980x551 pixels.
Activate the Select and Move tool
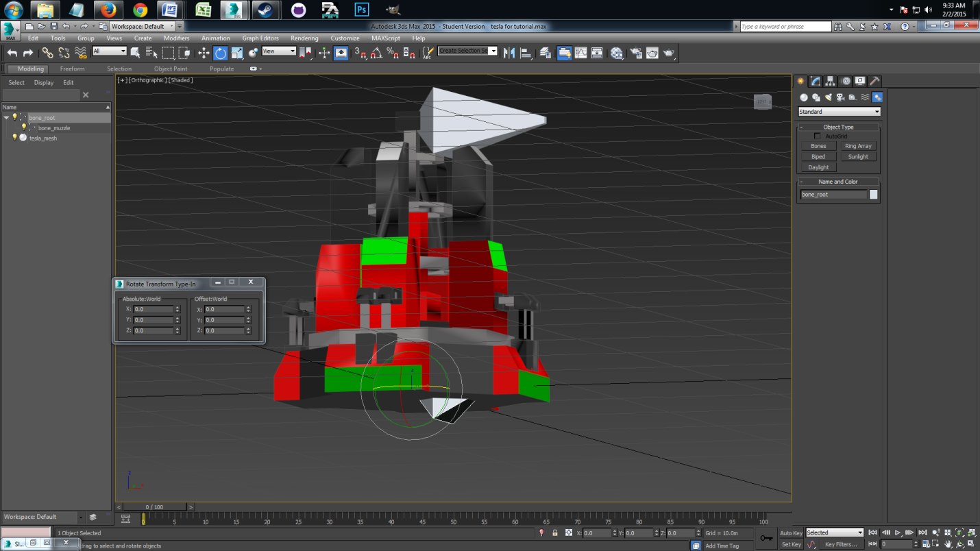tap(204, 53)
